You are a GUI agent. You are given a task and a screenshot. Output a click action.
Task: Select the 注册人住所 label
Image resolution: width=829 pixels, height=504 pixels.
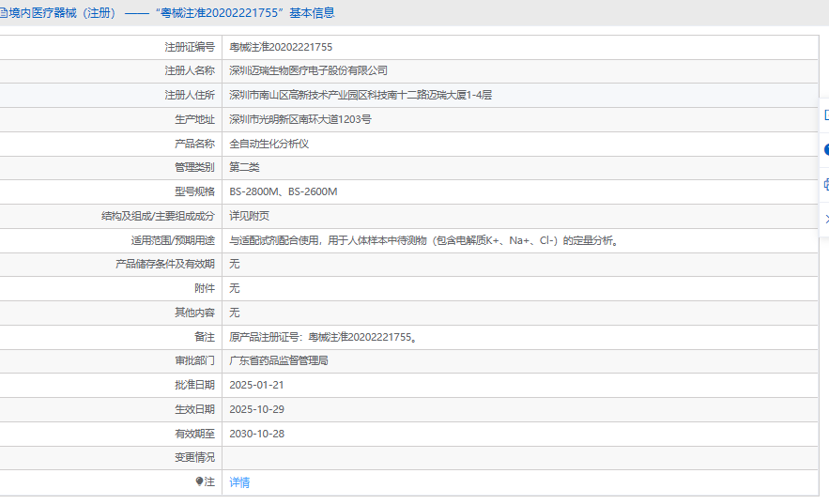click(x=190, y=95)
